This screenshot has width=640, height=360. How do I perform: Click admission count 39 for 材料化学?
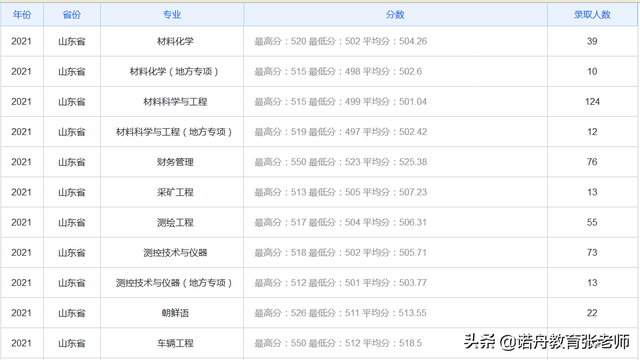click(592, 41)
